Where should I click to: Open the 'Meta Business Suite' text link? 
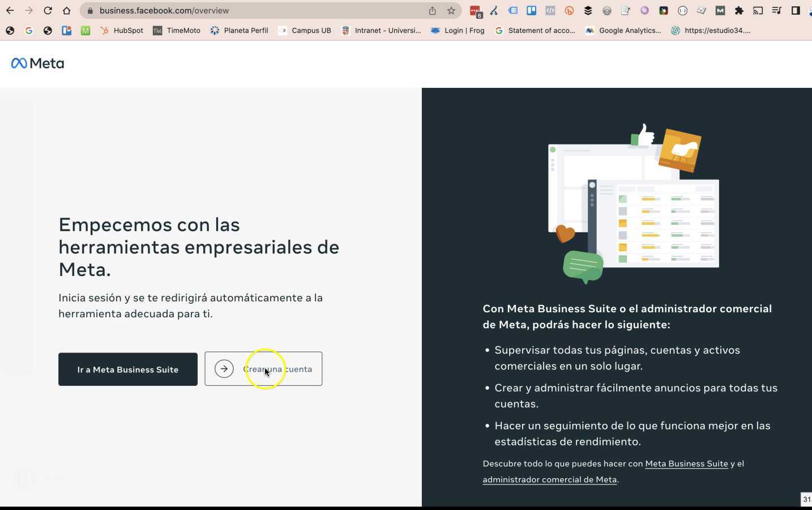coord(686,464)
